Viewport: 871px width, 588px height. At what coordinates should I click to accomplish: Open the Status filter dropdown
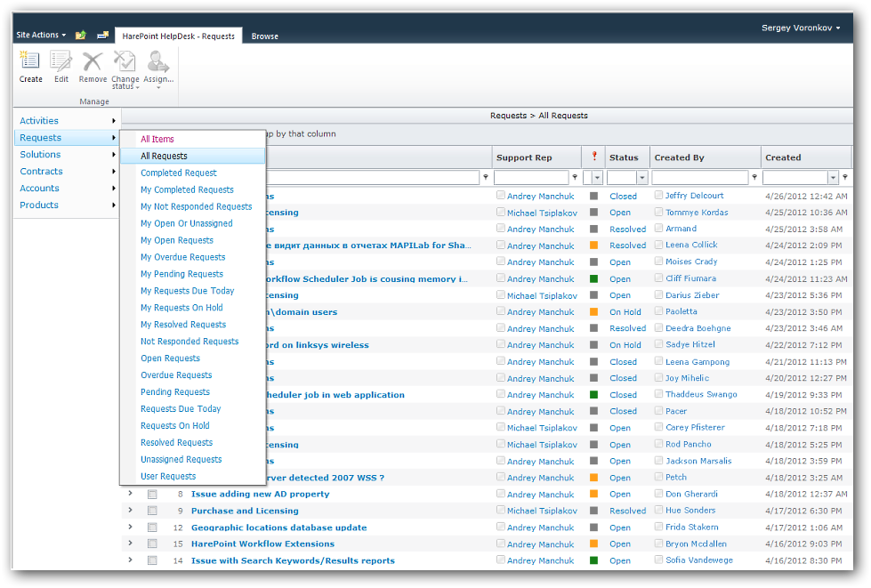pos(642,178)
